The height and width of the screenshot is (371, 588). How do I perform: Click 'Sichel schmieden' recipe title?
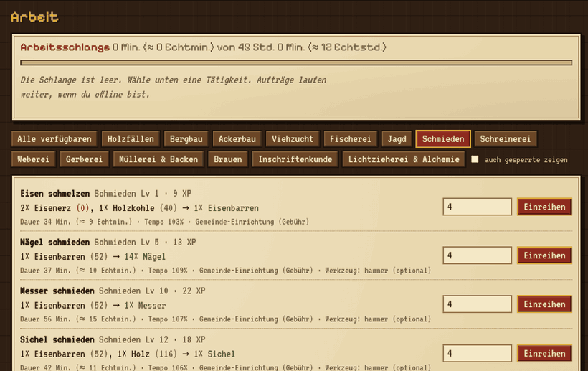pyautogui.click(x=57, y=340)
